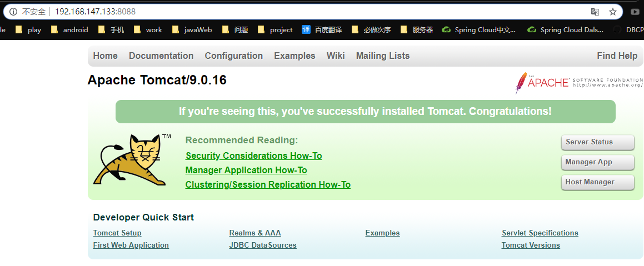Open Wiki in the nav bar
Image resolution: width=644 pixels, height=266 pixels.
point(336,56)
